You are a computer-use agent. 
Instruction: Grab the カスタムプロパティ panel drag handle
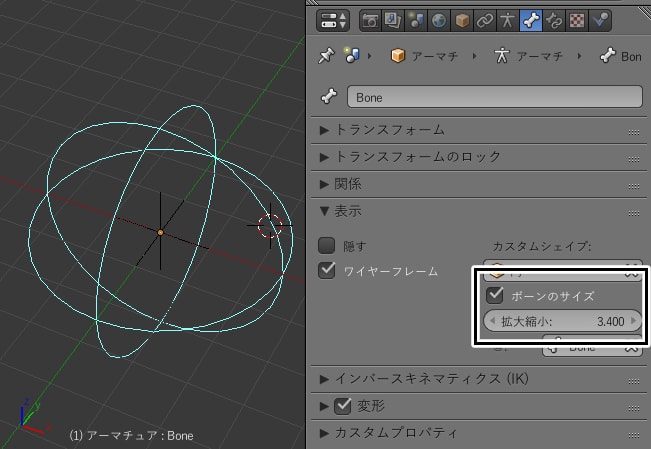[x=634, y=435]
